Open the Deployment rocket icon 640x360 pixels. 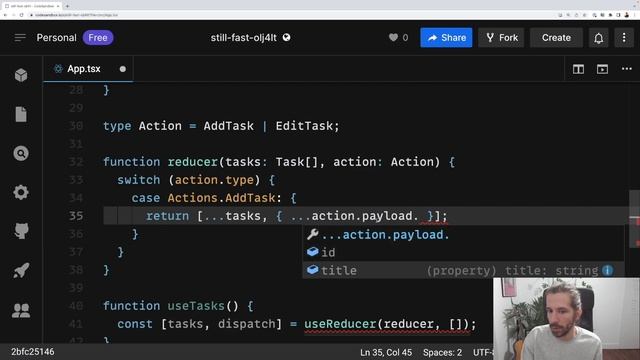[x=21, y=271]
